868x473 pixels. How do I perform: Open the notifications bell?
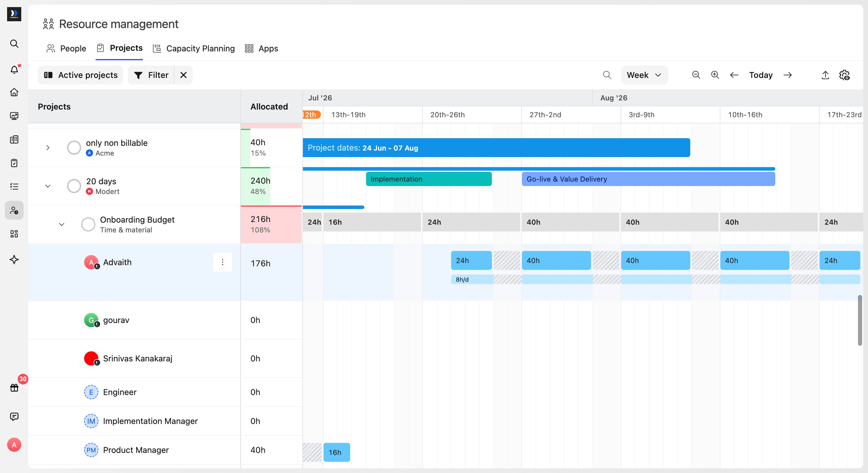(14, 69)
